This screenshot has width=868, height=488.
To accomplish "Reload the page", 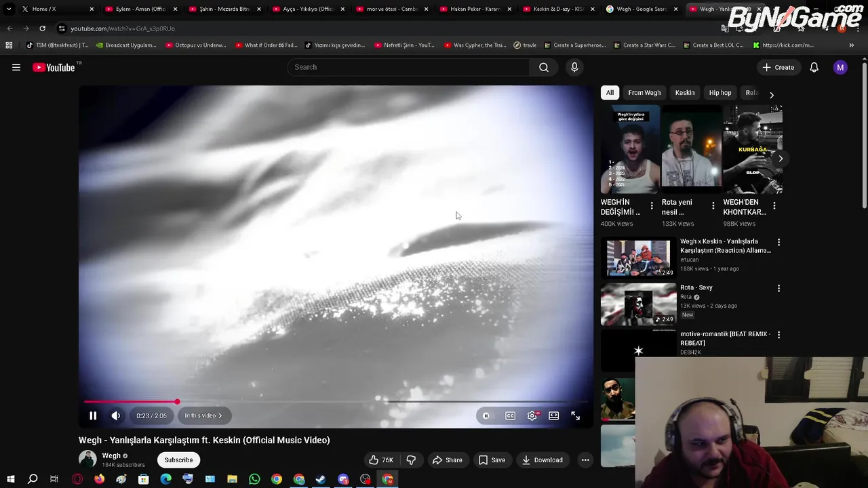I will (x=42, y=28).
